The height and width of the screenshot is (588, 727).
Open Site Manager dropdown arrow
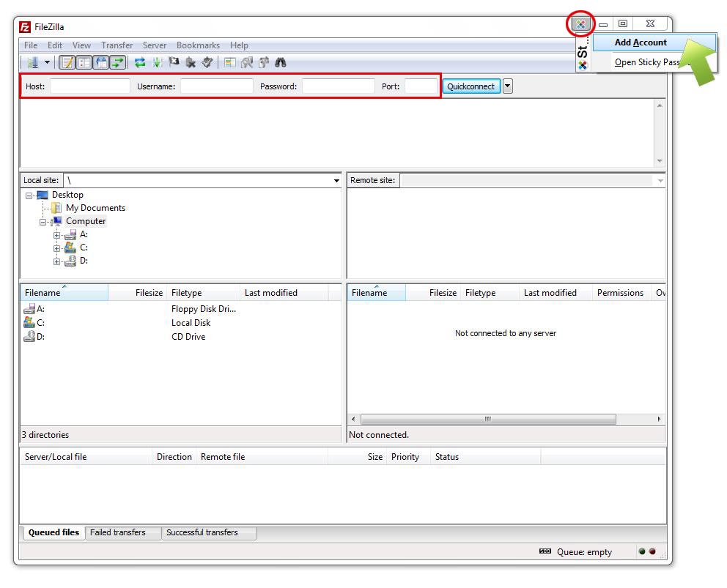[x=47, y=62]
